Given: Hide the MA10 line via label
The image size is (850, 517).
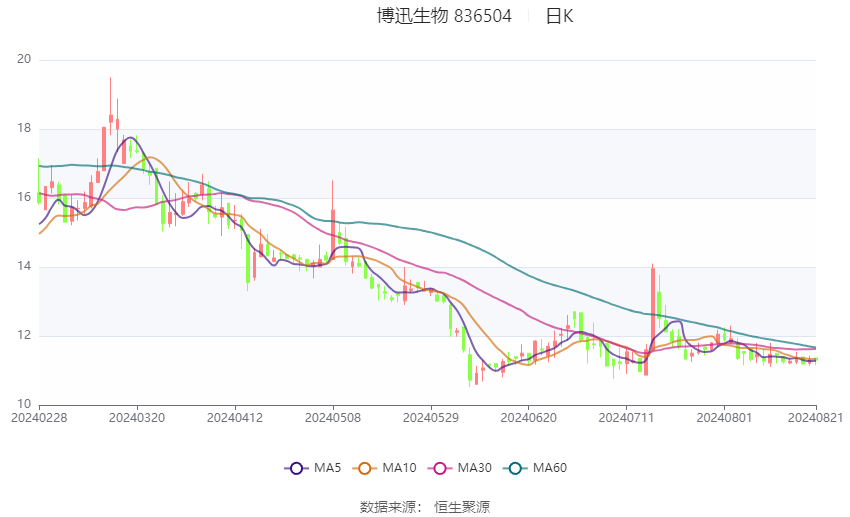Looking at the screenshot, I should coord(400,468).
